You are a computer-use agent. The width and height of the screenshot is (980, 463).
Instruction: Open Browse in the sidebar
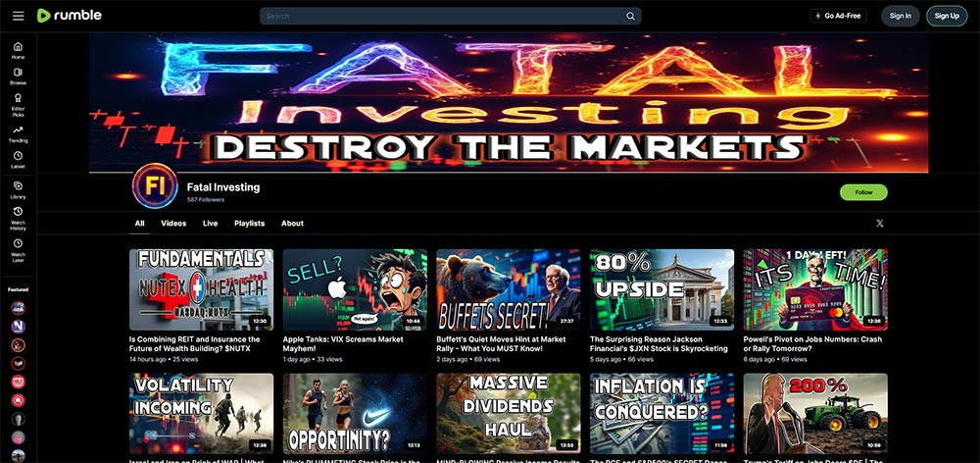pyautogui.click(x=18, y=77)
